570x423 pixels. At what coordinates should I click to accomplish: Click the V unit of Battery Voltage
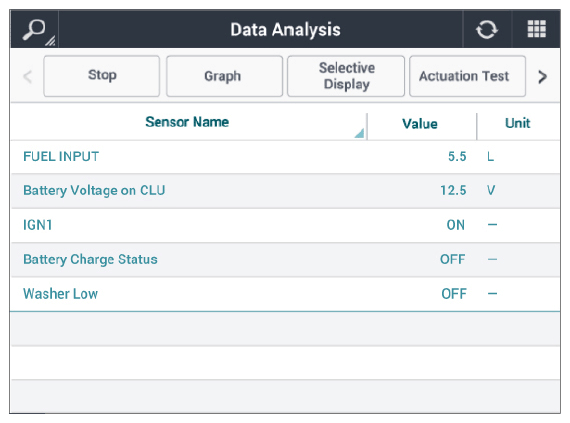click(x=491, y=190)
